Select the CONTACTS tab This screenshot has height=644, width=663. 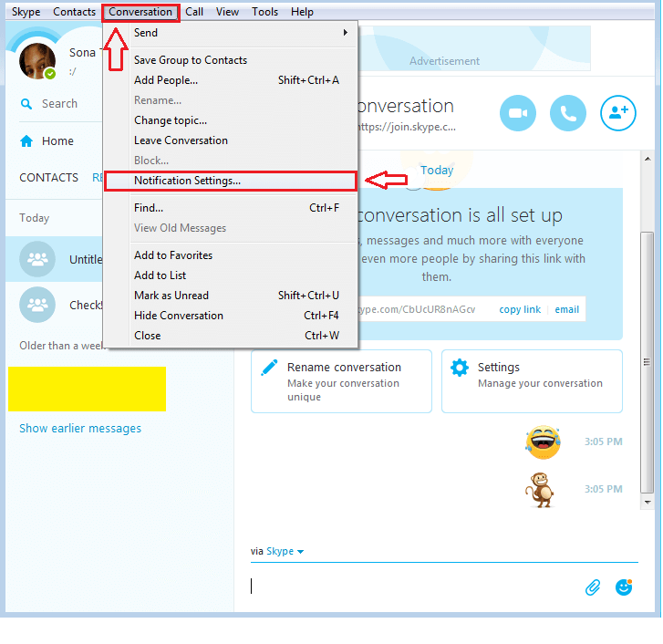pos(48,178)
